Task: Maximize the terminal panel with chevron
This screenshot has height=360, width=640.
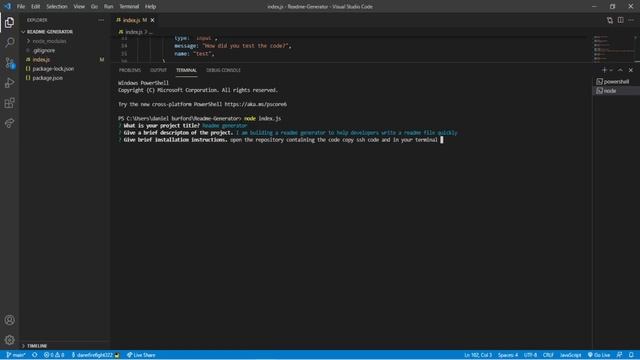Action: (620, 70)
